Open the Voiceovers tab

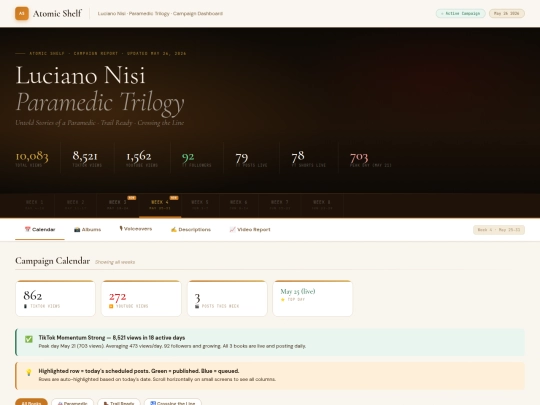[x=135, y=229]
